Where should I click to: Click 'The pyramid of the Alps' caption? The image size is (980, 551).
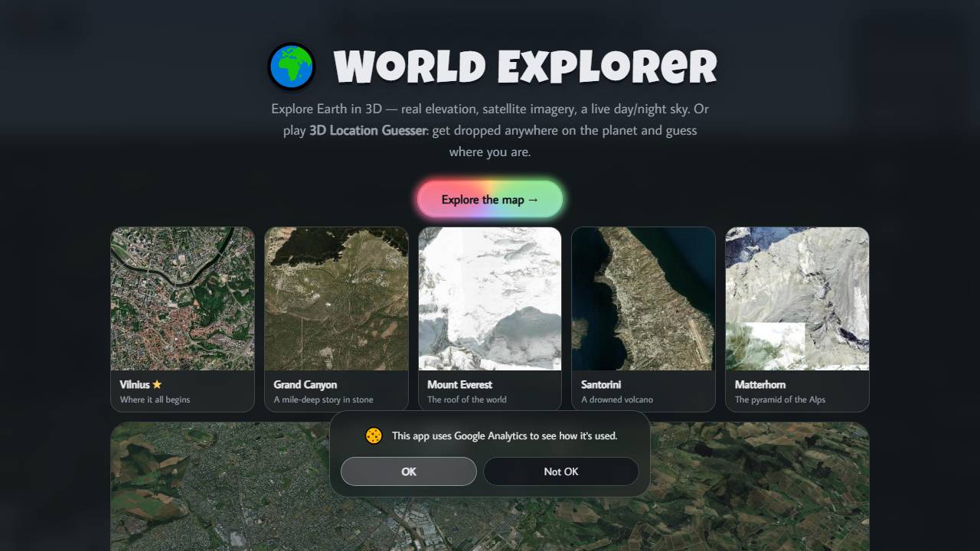pyautogui.click(x=780, y=399)
